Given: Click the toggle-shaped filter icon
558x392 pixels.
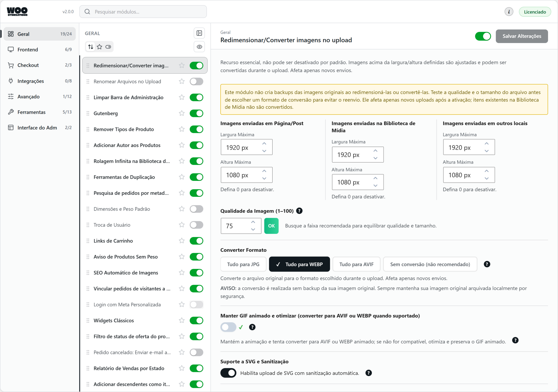Looking at the screenshot, I should pos(108,47).
